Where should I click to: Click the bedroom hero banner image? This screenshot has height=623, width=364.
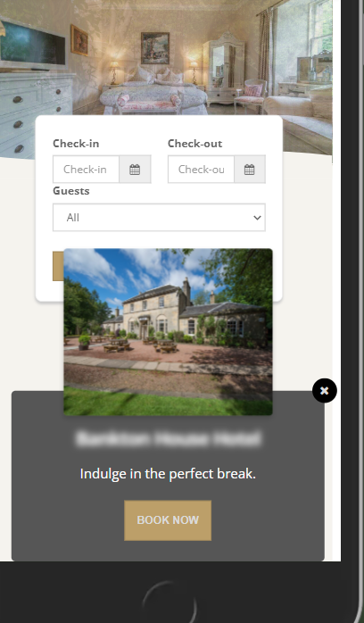pyautogui.click(x=166, y=58)
